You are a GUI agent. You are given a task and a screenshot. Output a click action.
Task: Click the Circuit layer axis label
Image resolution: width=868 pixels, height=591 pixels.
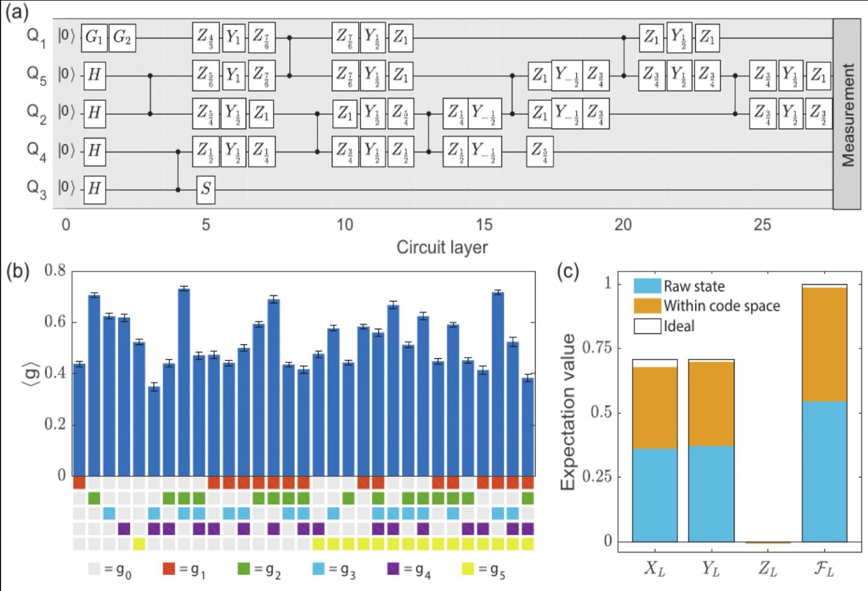click(x=442, y=247)
